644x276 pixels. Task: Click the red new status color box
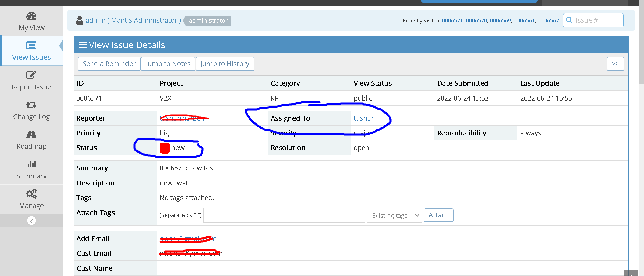click(165, 148)
